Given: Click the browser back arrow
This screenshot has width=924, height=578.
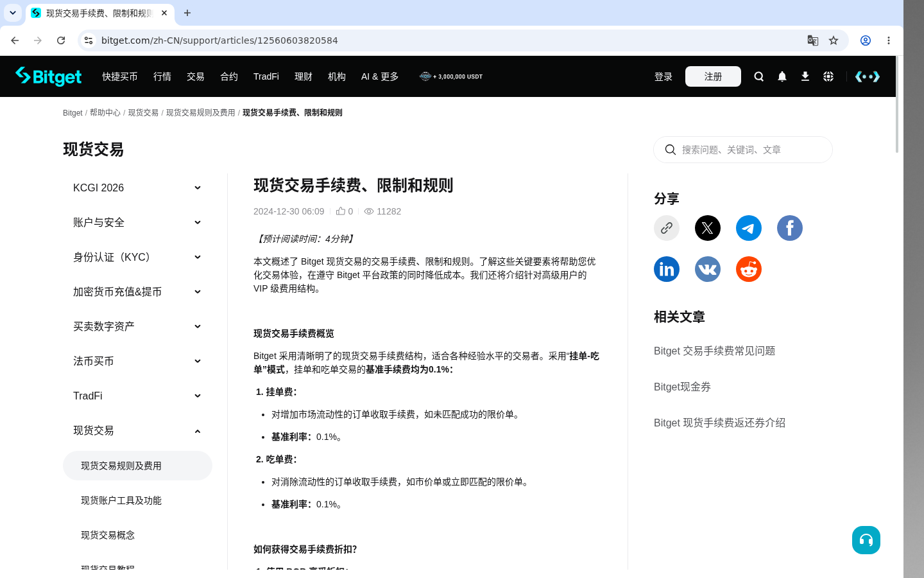Looking at the screenshot, I should pyautogui.click(x=15, y=40).
